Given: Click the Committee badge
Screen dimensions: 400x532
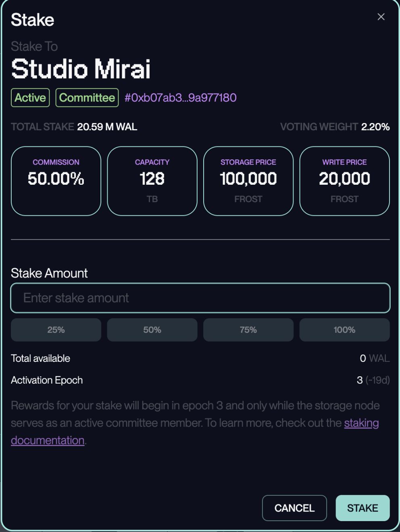Looking at the screenshot, I should click(x=87, y=98).
